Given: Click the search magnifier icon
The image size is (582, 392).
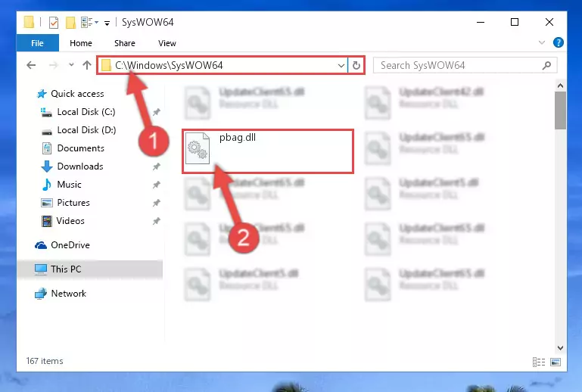Looking at the screenshot, I should point(546,66).
